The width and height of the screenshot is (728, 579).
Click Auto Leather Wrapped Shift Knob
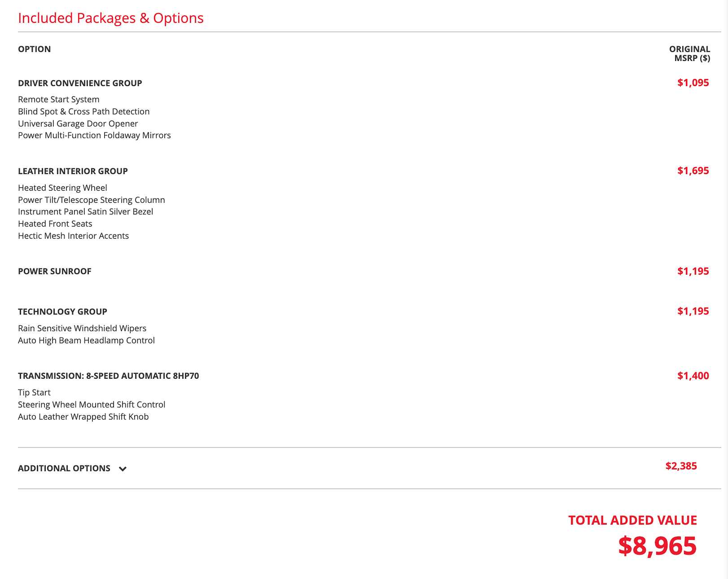coord(83,417)
